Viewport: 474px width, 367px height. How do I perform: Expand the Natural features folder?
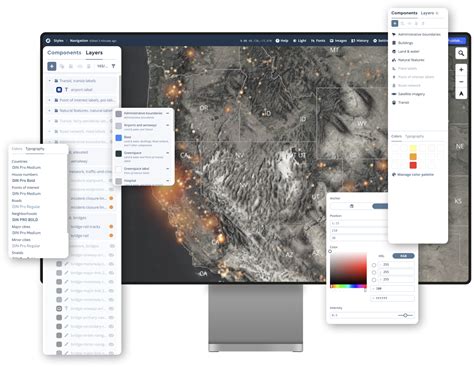50,110
